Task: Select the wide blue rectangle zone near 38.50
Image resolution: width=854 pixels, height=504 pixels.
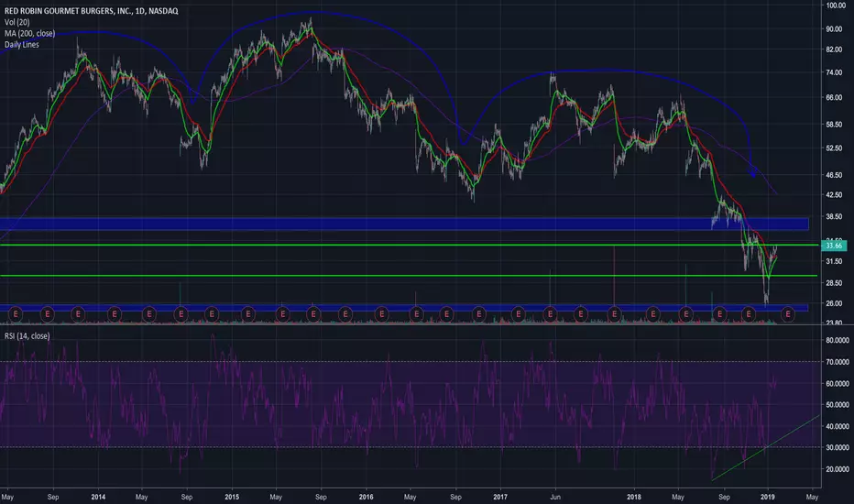Action: [404, 224]
